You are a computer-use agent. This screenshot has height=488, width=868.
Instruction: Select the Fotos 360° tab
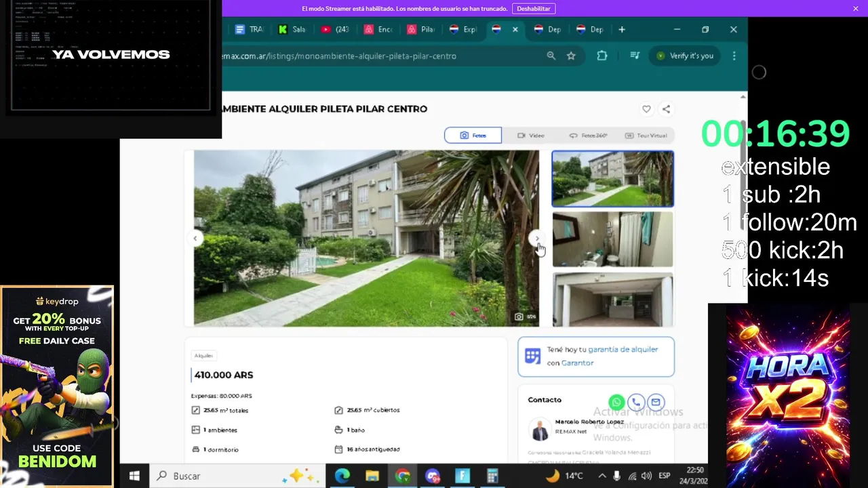click(588, 136)
